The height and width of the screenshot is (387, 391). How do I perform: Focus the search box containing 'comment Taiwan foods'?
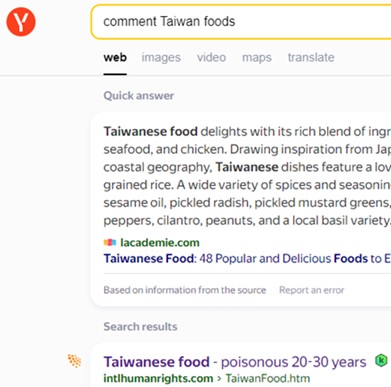click(x=241, y=22)
